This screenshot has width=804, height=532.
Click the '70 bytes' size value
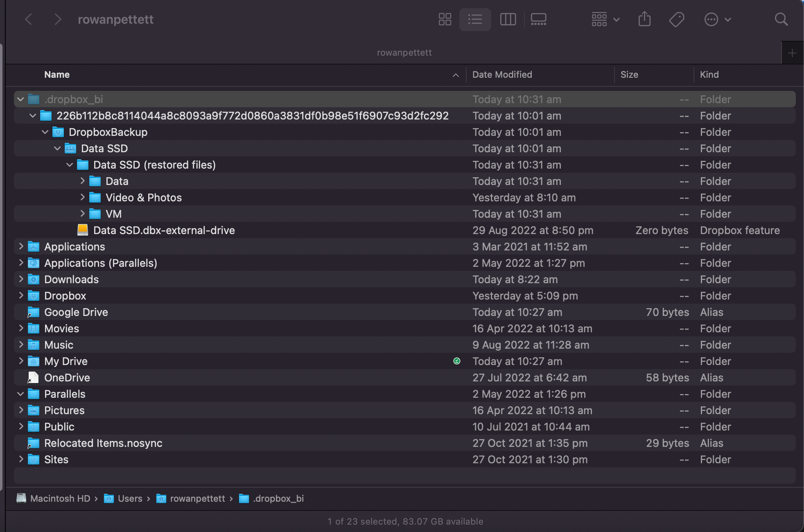pos(667,312)
